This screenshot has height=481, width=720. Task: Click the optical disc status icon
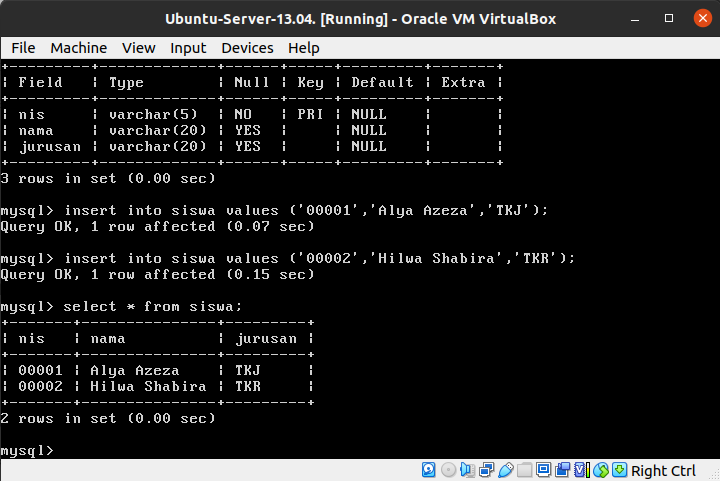point(448,470)
